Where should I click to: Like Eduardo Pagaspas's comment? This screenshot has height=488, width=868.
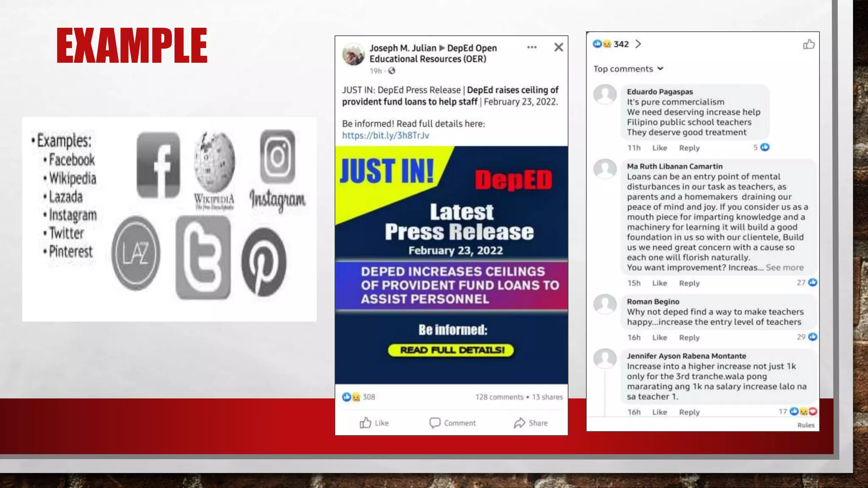pos(659,148)
